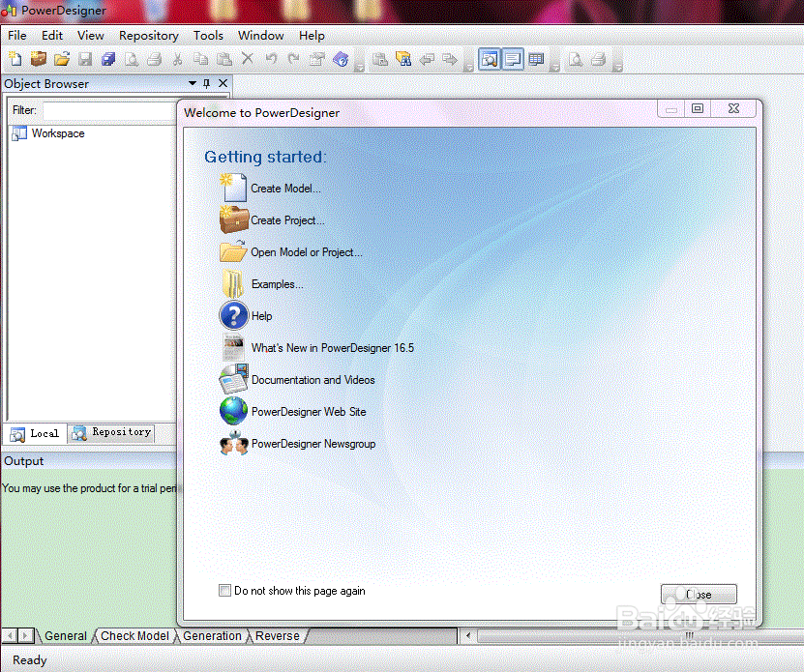Click the Help book toolbar icon

[x=341, y=59]
